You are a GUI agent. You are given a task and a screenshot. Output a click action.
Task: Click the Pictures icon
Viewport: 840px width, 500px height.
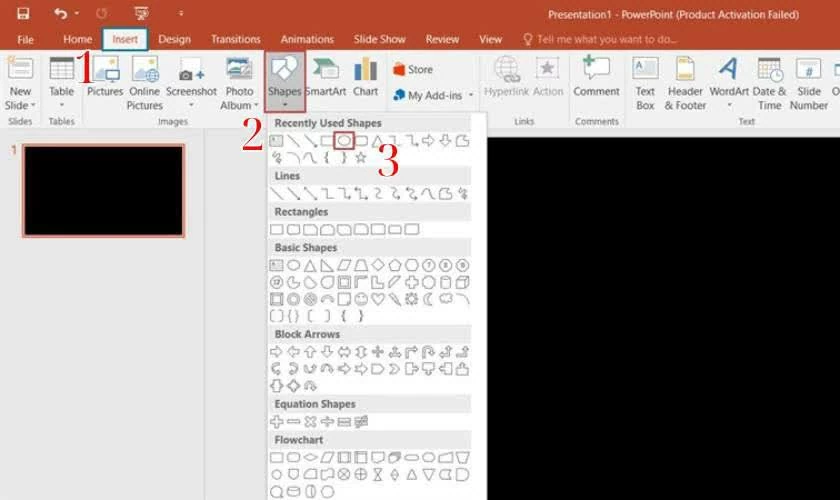(105, 77)
